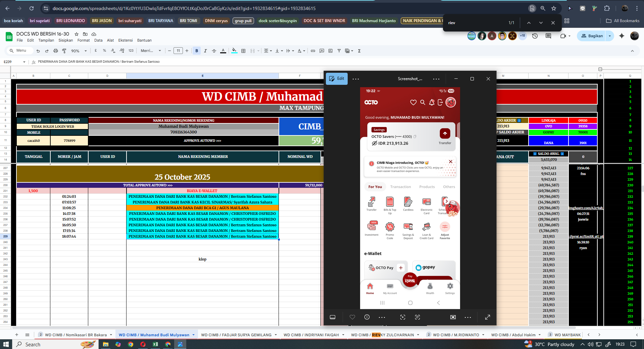Open the Tampilan menu
Image resolution: width=644 pixels, height=349 pixels.
(46, 40)
